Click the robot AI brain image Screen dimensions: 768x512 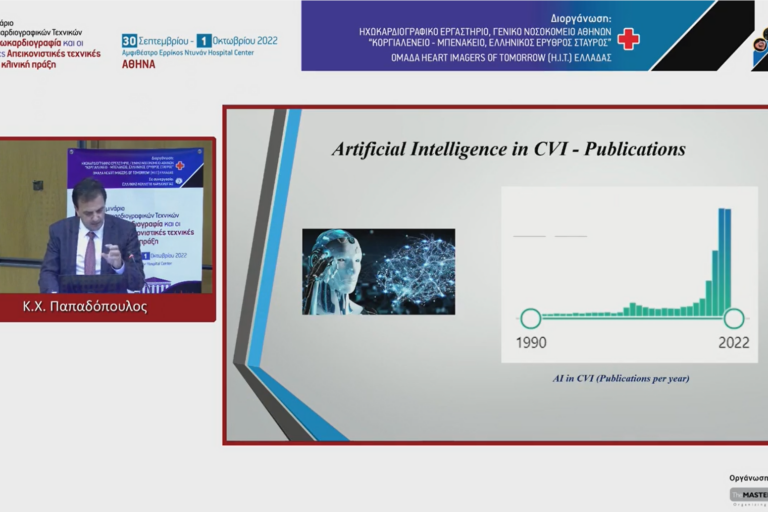tap(378, 271)
